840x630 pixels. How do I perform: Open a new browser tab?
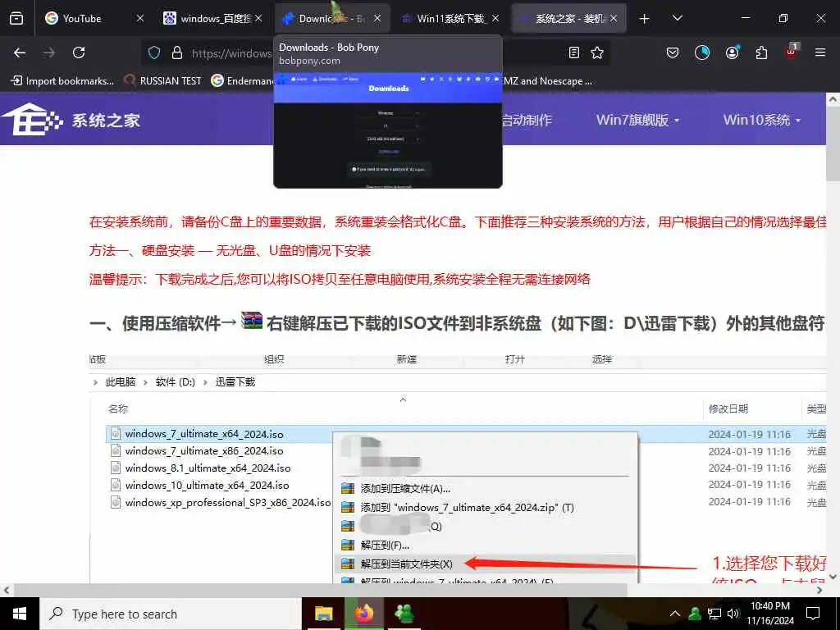(x=645, y=19)
